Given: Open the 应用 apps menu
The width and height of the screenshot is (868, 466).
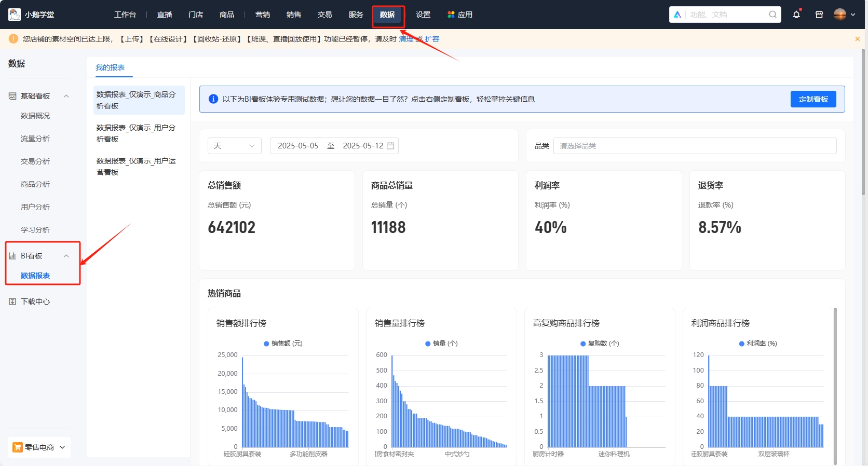Looking at the screenshot, I should coord(460,15).
